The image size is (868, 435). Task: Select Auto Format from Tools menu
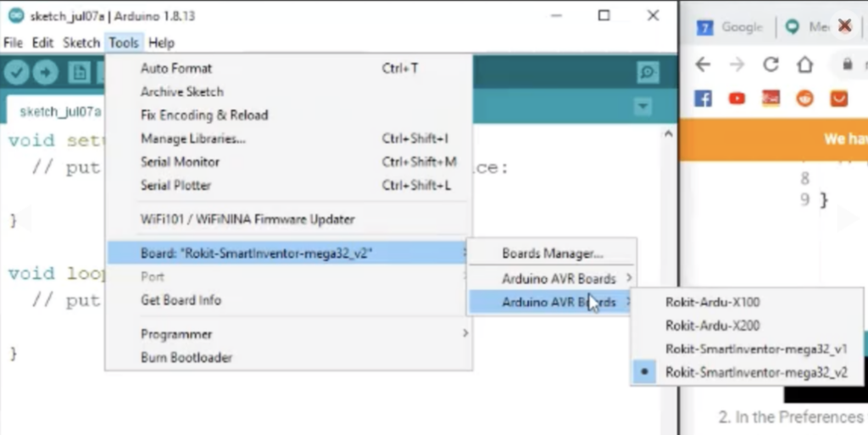176,68
